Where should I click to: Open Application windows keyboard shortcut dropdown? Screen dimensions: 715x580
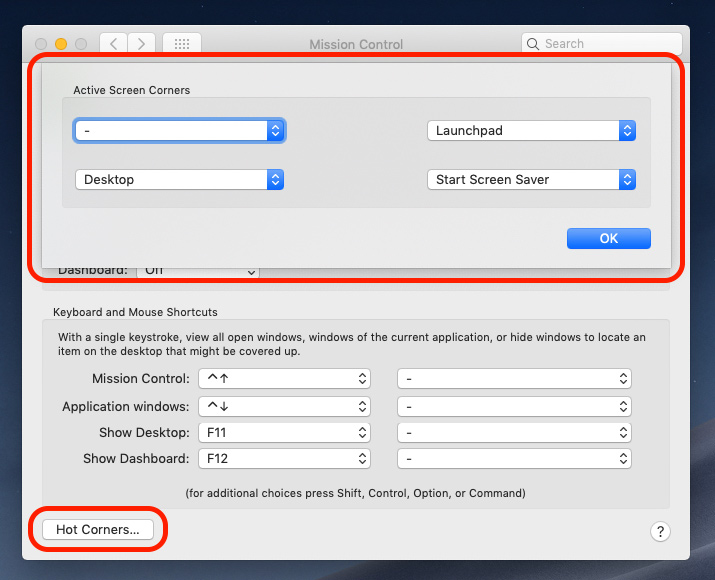click(x=284, y=406)
